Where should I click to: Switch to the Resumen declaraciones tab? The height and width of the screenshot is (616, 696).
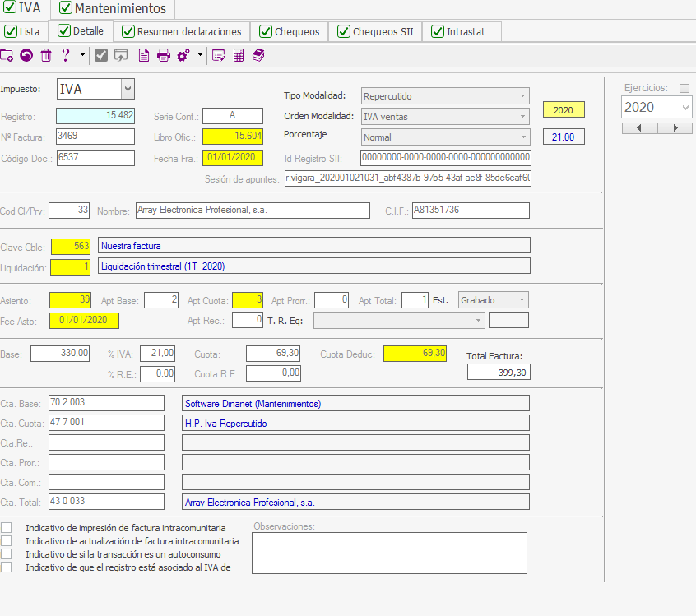pos(182,32)
